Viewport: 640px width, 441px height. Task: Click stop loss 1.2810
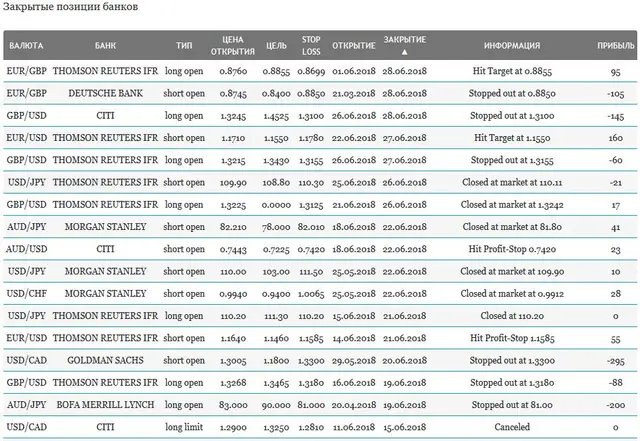click(311, 428)
